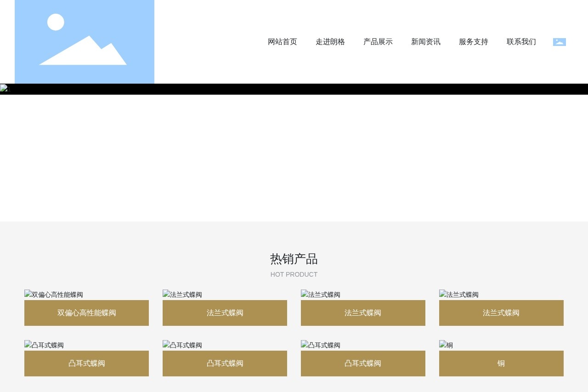Open the 网站首页 menu item
Image resolution: width=588 pixels, height=392 pixels.
(x=283, y=42)
